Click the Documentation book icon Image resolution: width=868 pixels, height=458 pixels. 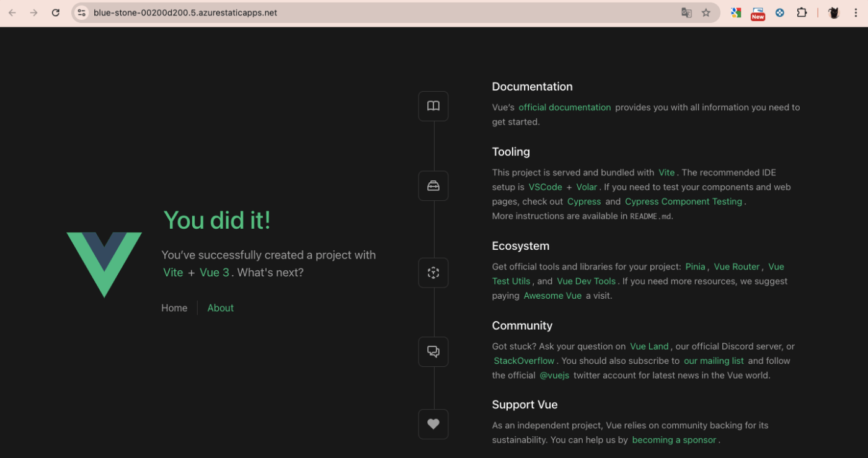(433, 106)
